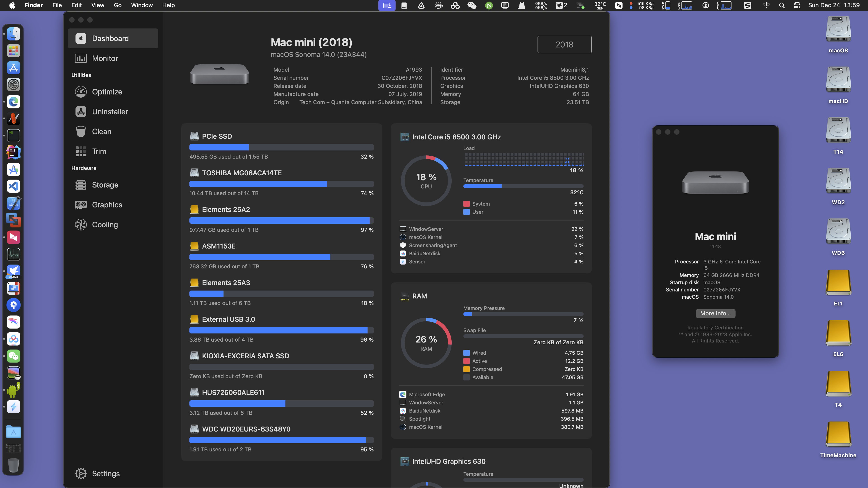Click the IntelUHD Graphics 630 chip icon
The image size is (868, 488).
point(405,461)
